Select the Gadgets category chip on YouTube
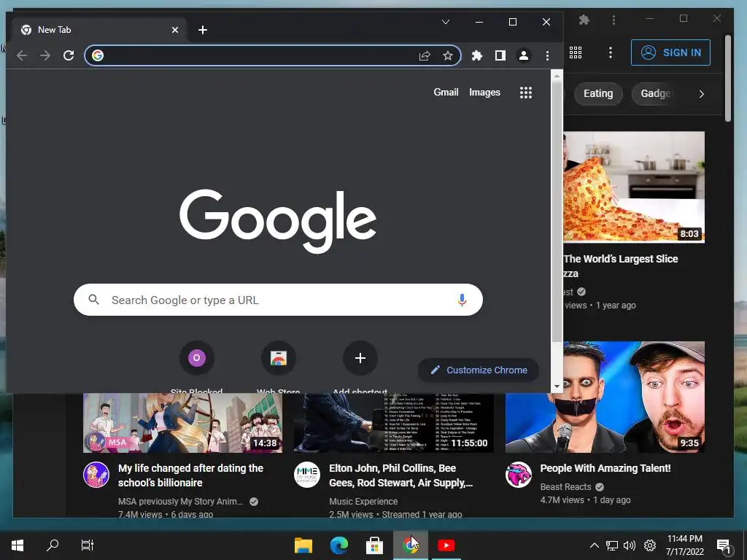Screen dimensions: 747x560 pyautogui.click(x=655, y=93)
